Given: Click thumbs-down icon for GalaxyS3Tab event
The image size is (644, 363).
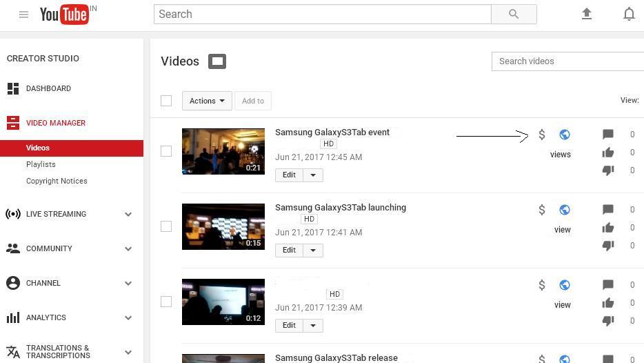Looking at the screenshot, I should 608,170.
